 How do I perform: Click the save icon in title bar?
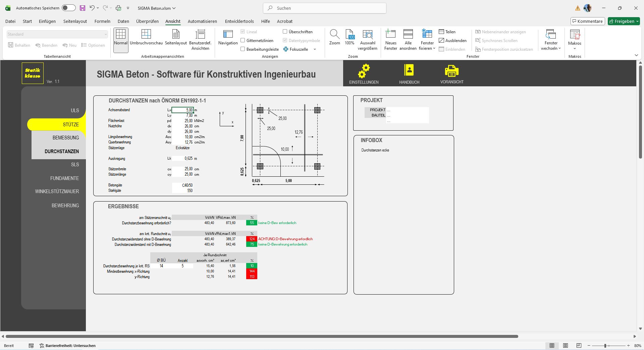(x=82, y=8)
